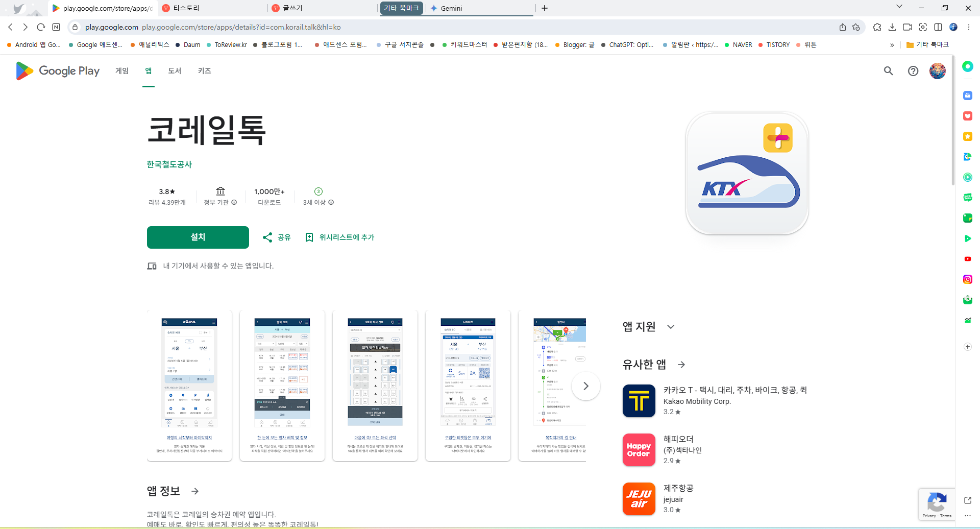Click the 설치 install button
Screen dimensions: 980x529
point(198,237)
